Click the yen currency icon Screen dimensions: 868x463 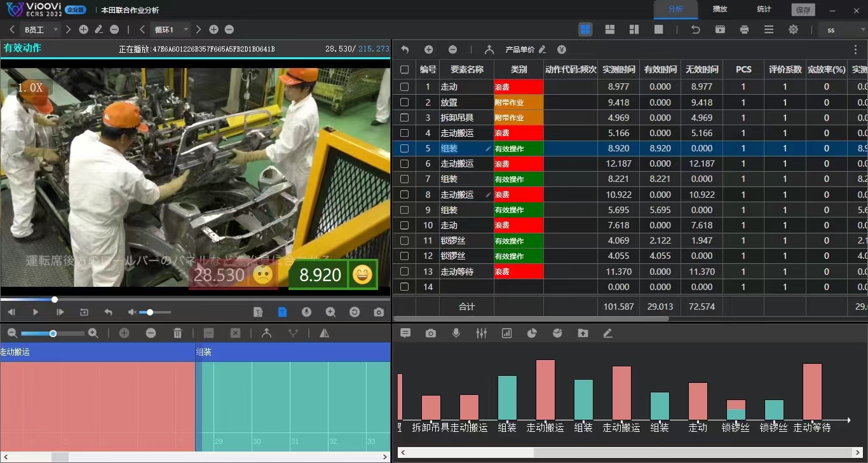click(562, 50)
